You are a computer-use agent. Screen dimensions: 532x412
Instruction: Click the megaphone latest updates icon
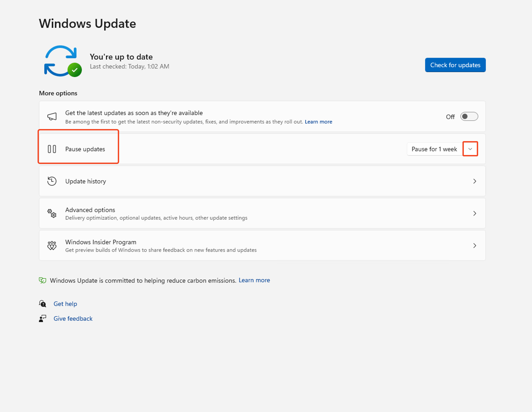tap(52, 117)
